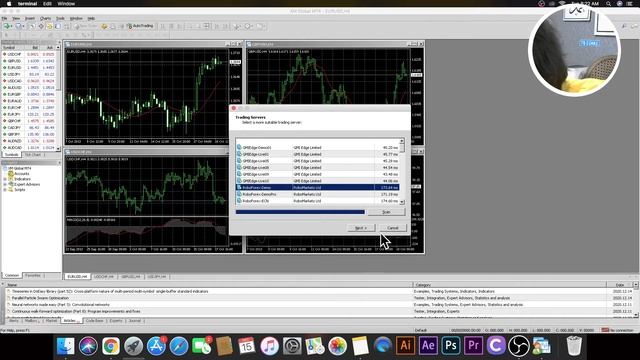Click Cancel in the Trading Servers dialog
Viewport: 640px width, 360px height.
393,228
